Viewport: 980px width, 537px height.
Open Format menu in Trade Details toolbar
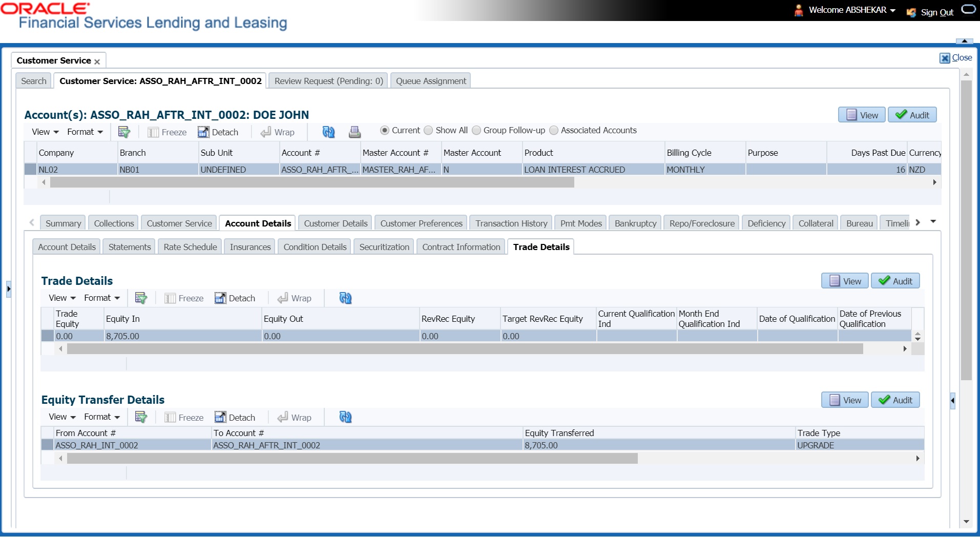102,298
